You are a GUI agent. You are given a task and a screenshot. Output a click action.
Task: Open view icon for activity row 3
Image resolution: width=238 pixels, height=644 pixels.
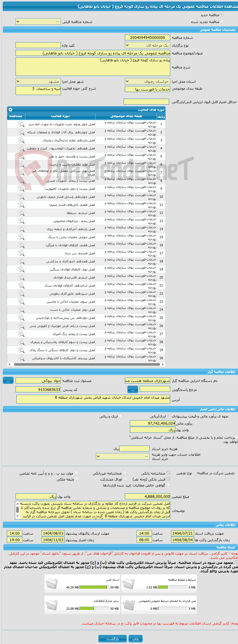[x=21, y=140]
